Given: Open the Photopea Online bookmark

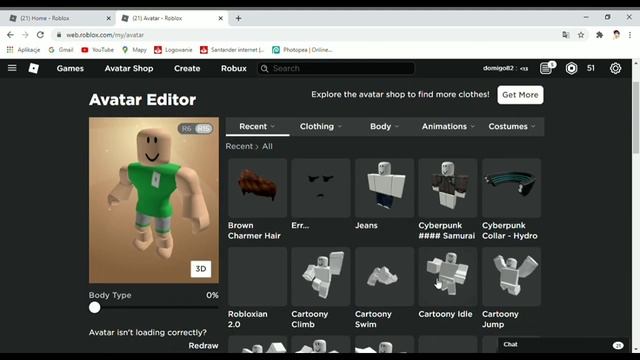Looking at the screenshot, I should [x=302, y=50].
